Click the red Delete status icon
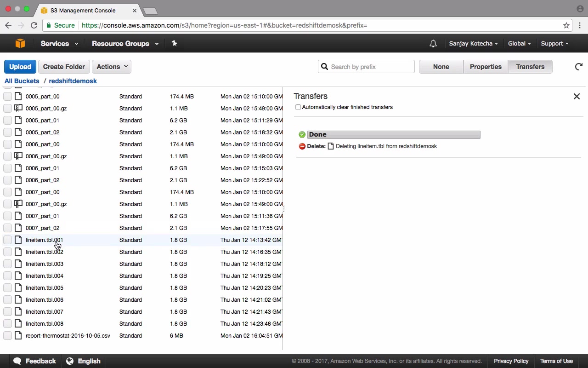The height and width of the screenshot is (368, 588). coord(302,146)
